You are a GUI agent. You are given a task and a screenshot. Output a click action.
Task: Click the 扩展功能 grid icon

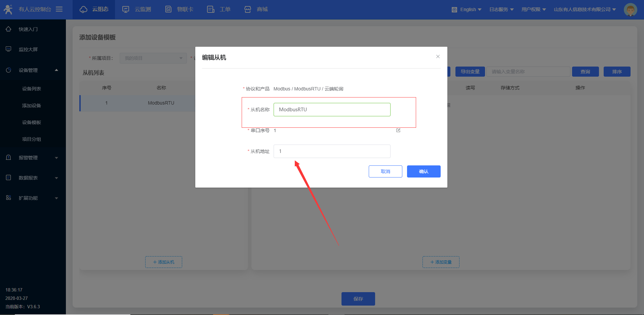point(8,198)
